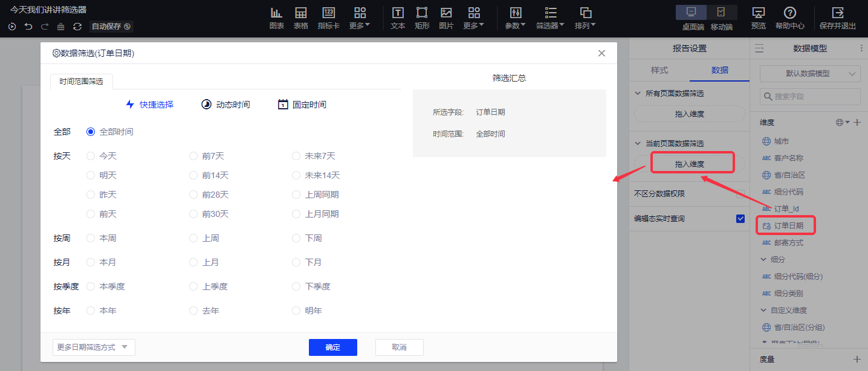Screen dimensions: 868x371
Task: Select the 前7天 radio option
Action: 193,156
